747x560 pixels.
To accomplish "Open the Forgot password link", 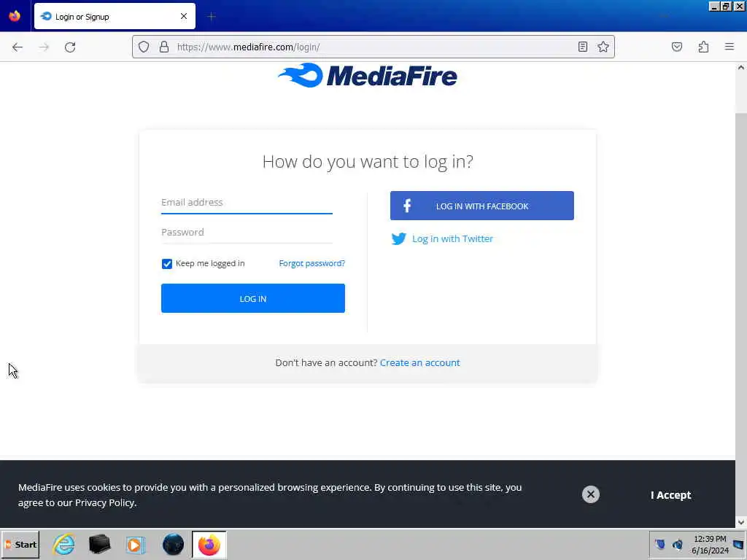I will tap(312, 263).
